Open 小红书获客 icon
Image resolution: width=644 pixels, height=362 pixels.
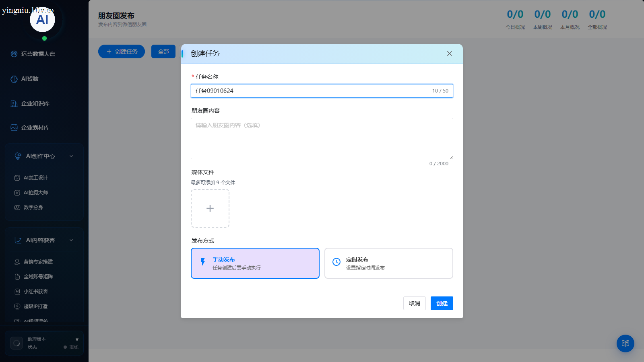17,292
